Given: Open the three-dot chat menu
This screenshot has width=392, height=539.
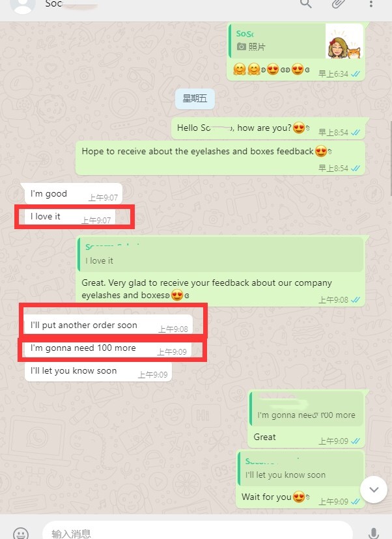Looking at the screenshot, I should click(x=371, y=4).
